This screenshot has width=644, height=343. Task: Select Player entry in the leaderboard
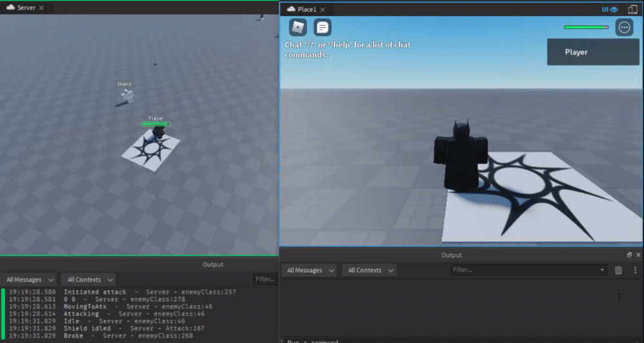[x=593, y=52]
